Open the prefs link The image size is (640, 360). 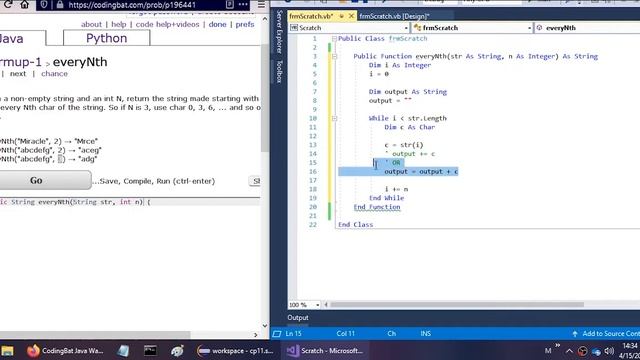click(x=245, y=24)
